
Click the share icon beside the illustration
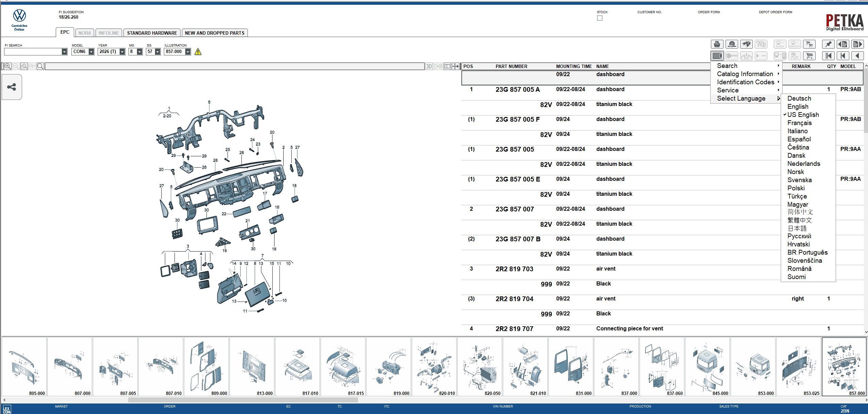pyautogui.click(x=12, y=87)
